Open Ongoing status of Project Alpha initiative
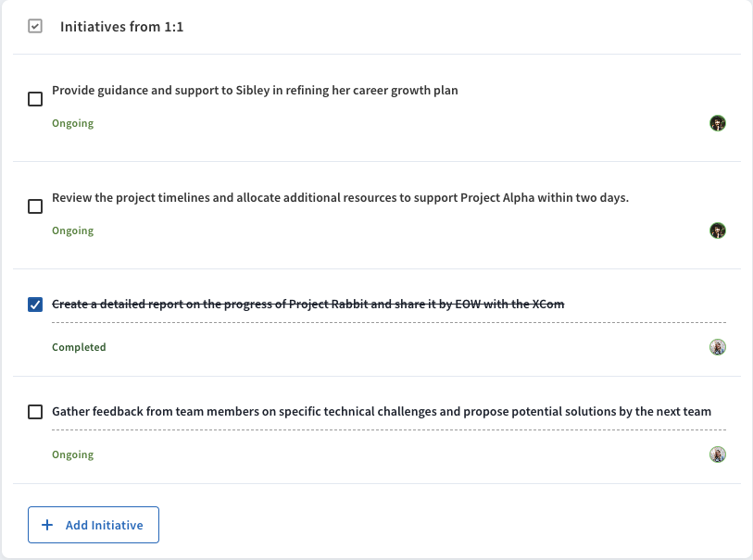The height and width of the screenshot is (560, 753). point(72,230)
